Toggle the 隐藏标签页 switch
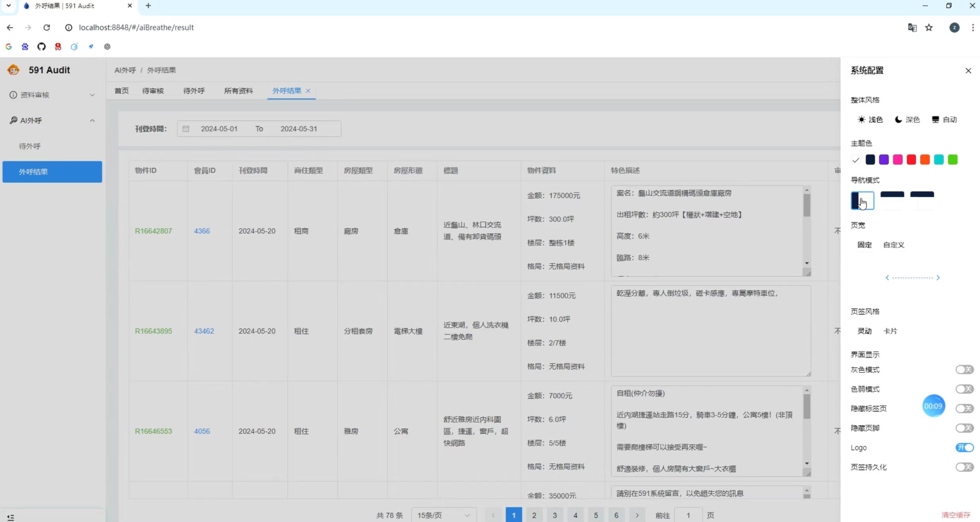This screenshot has height=522, width=980. click(964, 409)
